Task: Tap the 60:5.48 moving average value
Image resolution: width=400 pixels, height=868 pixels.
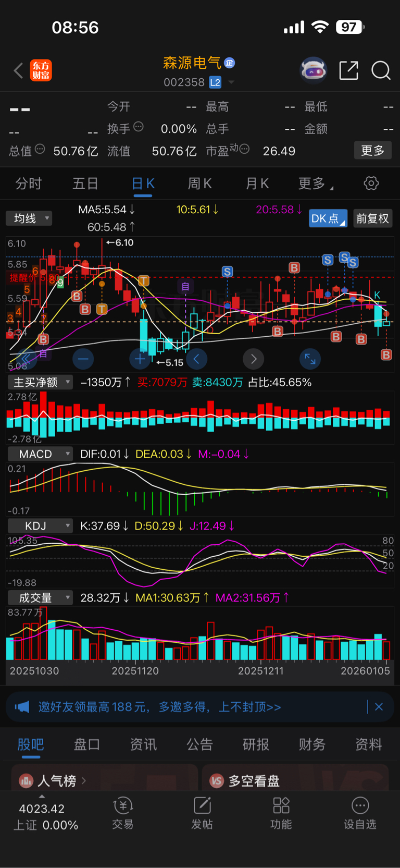Action: (111, 227)
